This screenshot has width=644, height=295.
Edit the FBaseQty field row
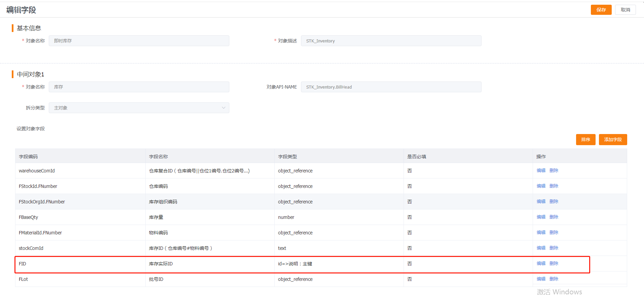tap(541, 217)
